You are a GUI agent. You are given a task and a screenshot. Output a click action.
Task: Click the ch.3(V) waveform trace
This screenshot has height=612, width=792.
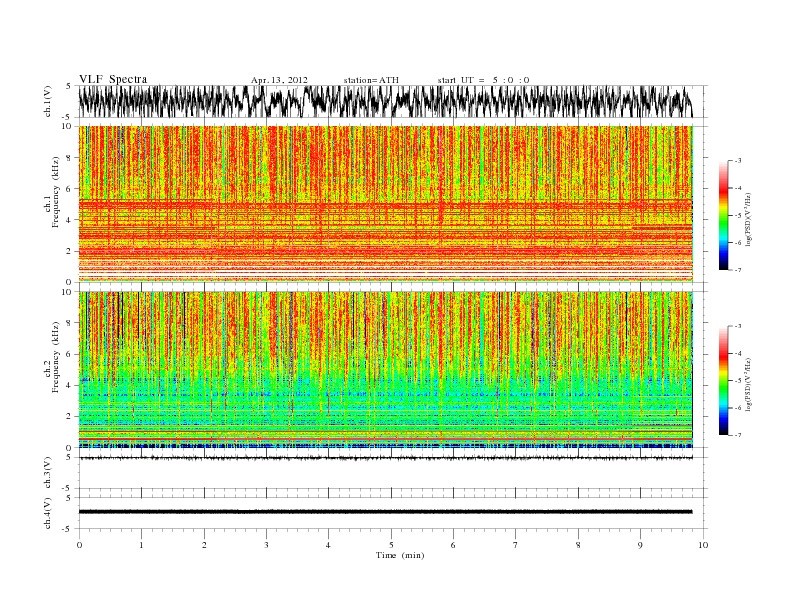(x=386, y=457)
